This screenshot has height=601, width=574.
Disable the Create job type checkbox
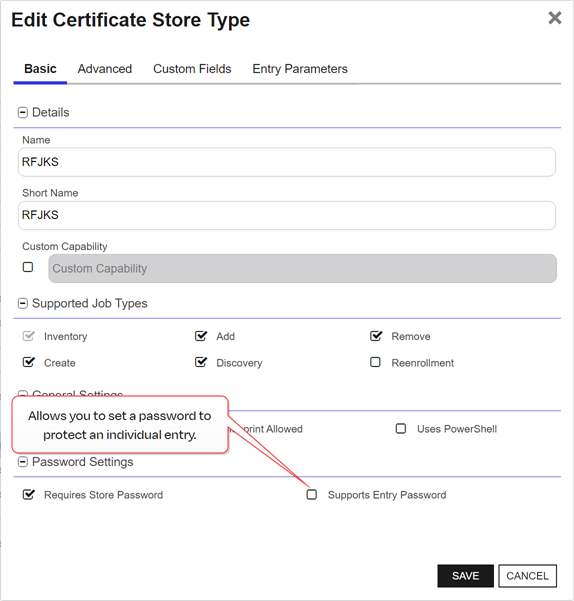(x=29, y=362)
